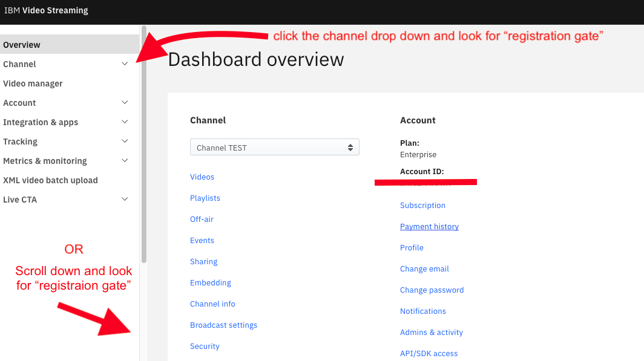644x361 pixels.
Task: Go to IBM Video Streaming home logo
Action: pos(46,10)
